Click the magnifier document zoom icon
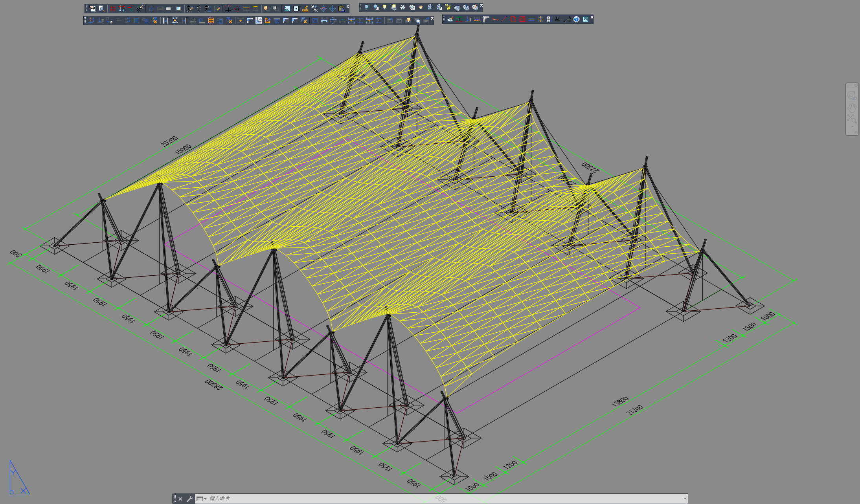 (x=101, y=8)
